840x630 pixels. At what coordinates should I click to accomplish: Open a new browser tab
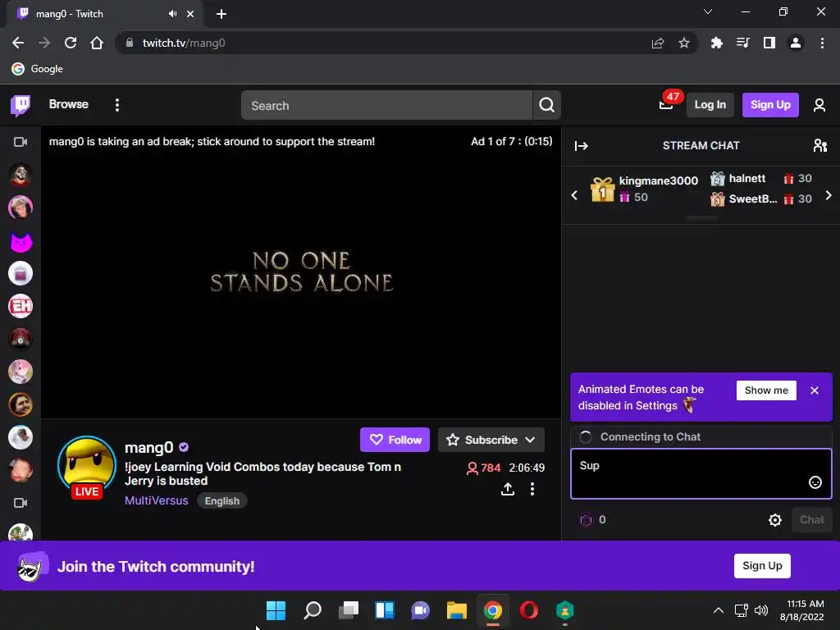pos(221,14)
